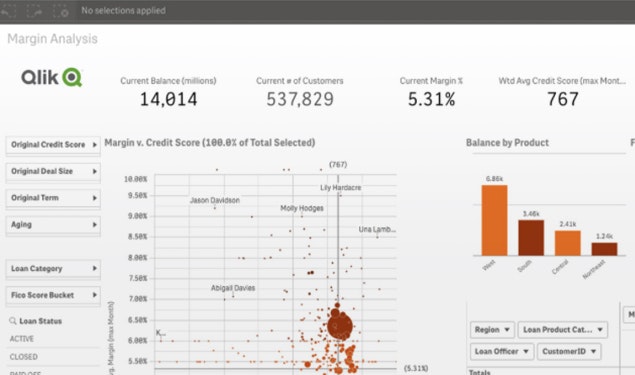
Task: Expand the Original Credit Score filter
Action: coord(53,145)
